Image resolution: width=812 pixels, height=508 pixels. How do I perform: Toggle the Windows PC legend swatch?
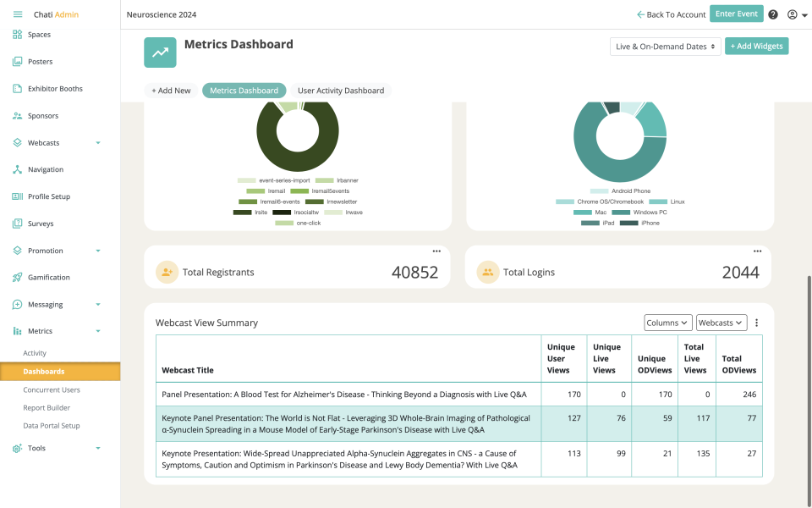[621, 213]
